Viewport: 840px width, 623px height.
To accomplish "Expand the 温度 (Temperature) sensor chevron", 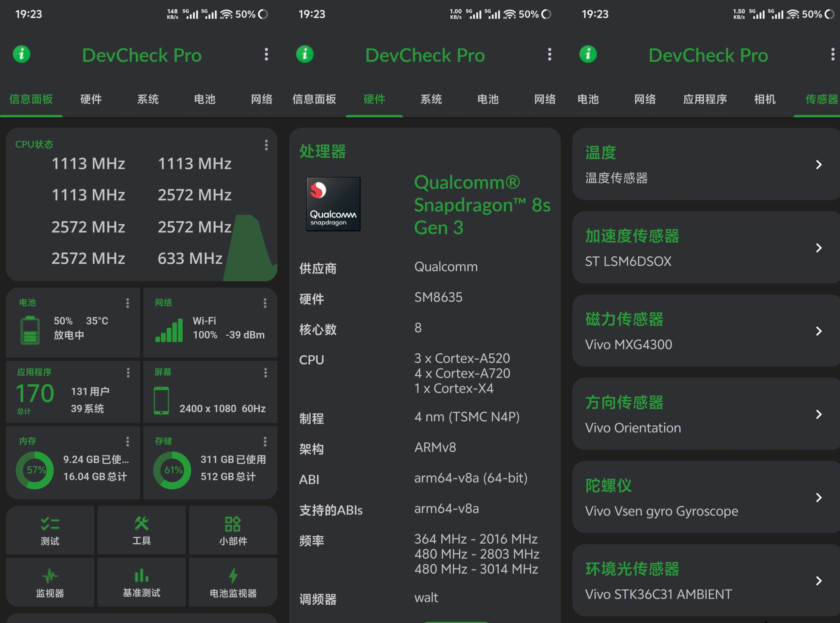I will [x=818, y=165].
